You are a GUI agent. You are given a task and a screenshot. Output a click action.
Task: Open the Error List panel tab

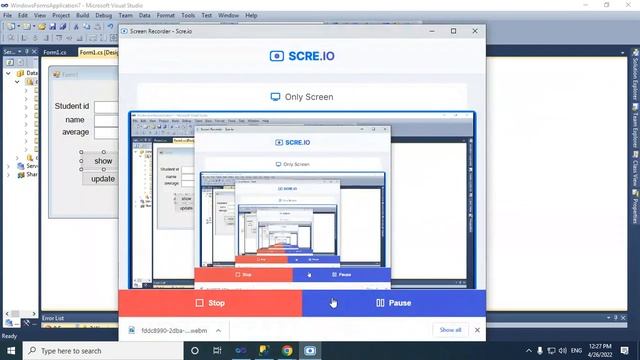click(53, 318)
